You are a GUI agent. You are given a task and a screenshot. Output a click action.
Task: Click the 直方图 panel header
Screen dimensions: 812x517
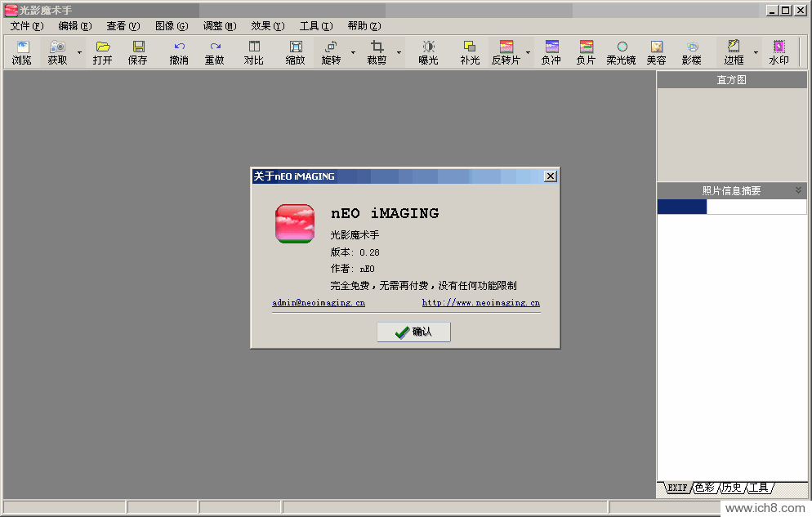[x=732, y=80]
